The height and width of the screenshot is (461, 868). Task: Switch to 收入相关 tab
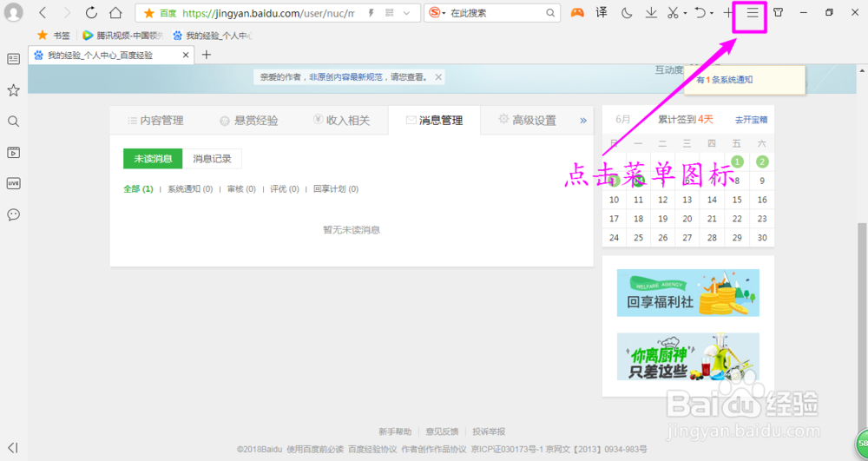click(341, 120)
